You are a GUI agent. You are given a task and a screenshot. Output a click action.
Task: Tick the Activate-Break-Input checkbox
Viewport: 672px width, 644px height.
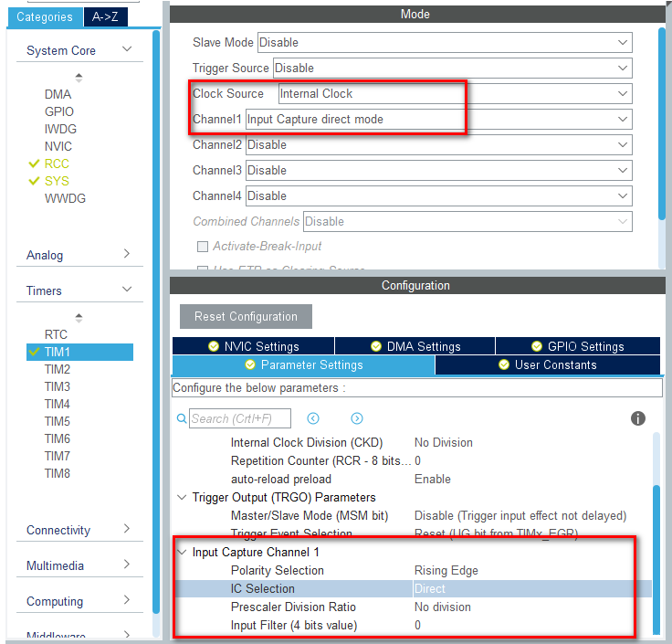(203, 247)
